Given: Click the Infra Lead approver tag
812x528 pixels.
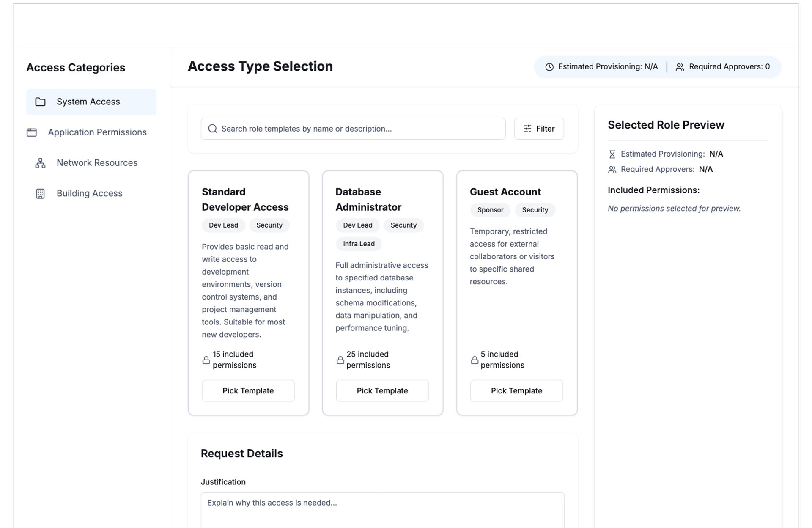Looking at the screenshot, I should 359,244.
